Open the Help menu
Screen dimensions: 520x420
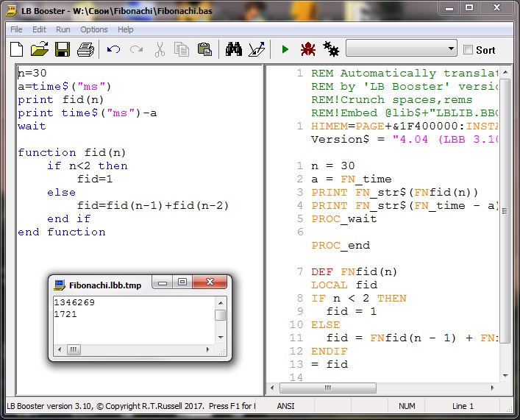pyautogui.click(x=126, y=29)
